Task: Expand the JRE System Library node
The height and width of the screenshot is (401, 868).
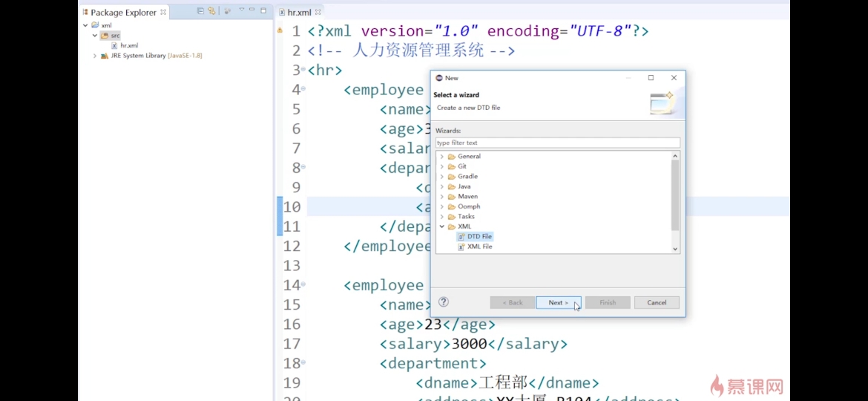Action: pos(95,56)
